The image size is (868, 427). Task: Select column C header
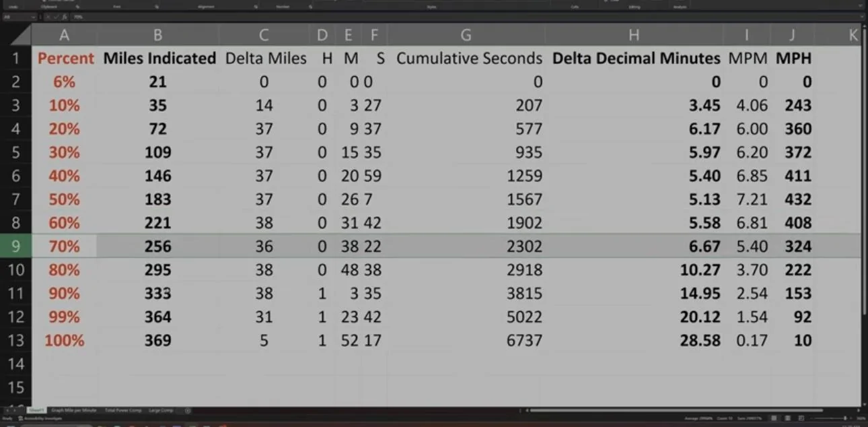click(x=264, y=35)
